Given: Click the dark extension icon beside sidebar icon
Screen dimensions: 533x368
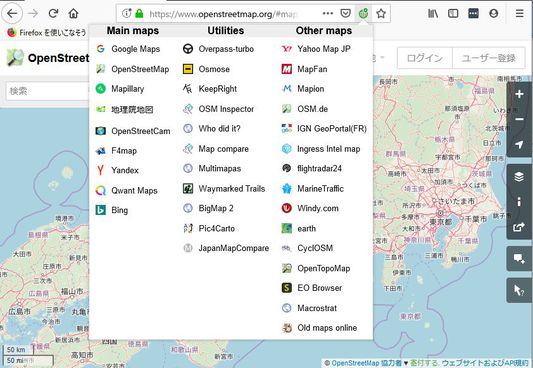Looking at the screenshot, I should [x=473, y=14].
